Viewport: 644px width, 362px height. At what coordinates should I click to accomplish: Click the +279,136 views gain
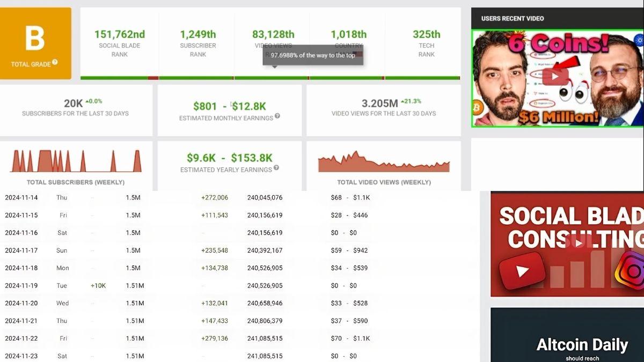tap(215, 338)
